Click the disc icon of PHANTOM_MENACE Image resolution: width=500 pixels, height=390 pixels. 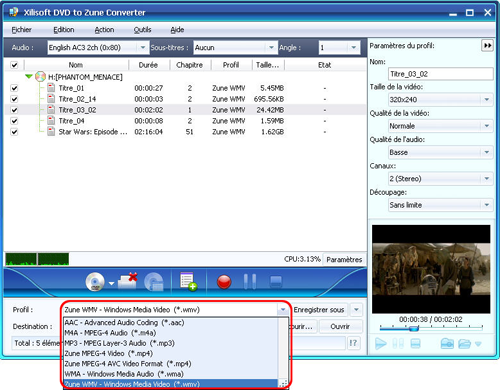pyautogui.click(x=40, y=77)
